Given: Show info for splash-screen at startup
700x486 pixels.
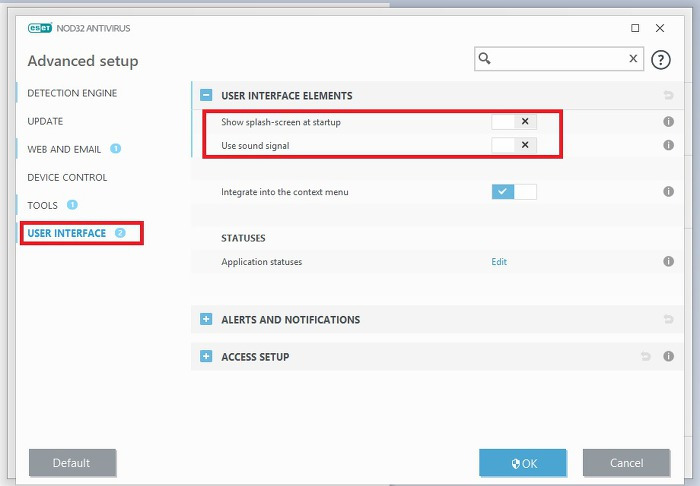Looking at the screenshot, I should point(668,121).
